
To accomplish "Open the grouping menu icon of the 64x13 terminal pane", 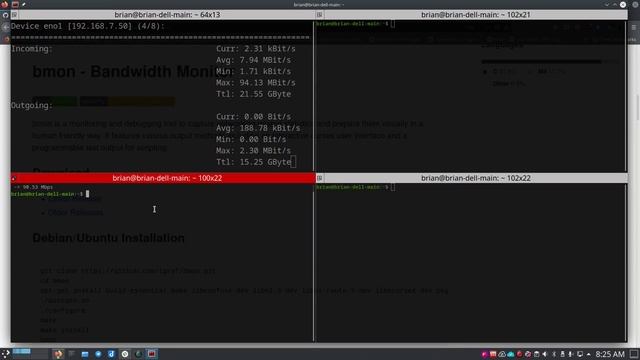I will pos(14,15).
